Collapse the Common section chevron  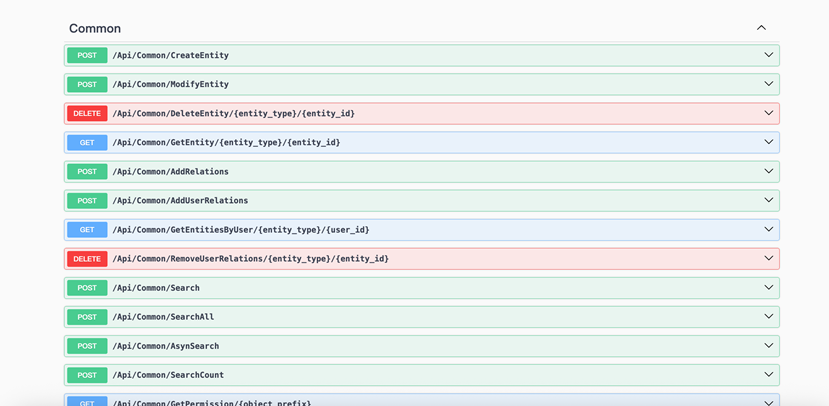pyautogui.click(x=761, y=28)
